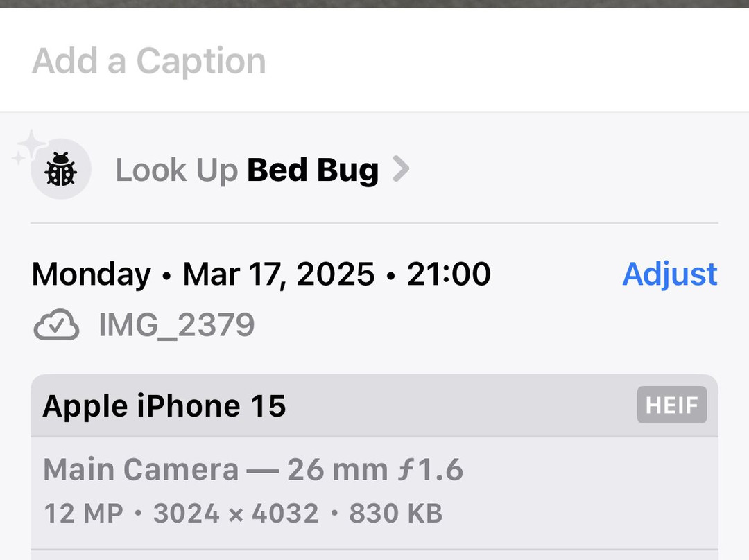This screenshot has height=560, width=749.
Task: Tap the sparkle stars beside the bug icon
Action: coord(29,146)
